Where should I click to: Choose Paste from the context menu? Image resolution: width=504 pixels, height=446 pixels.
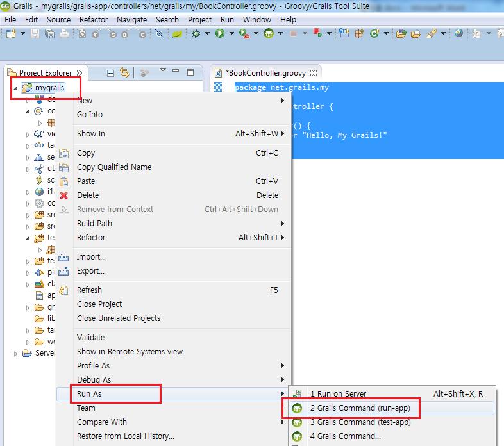point(174,181)
